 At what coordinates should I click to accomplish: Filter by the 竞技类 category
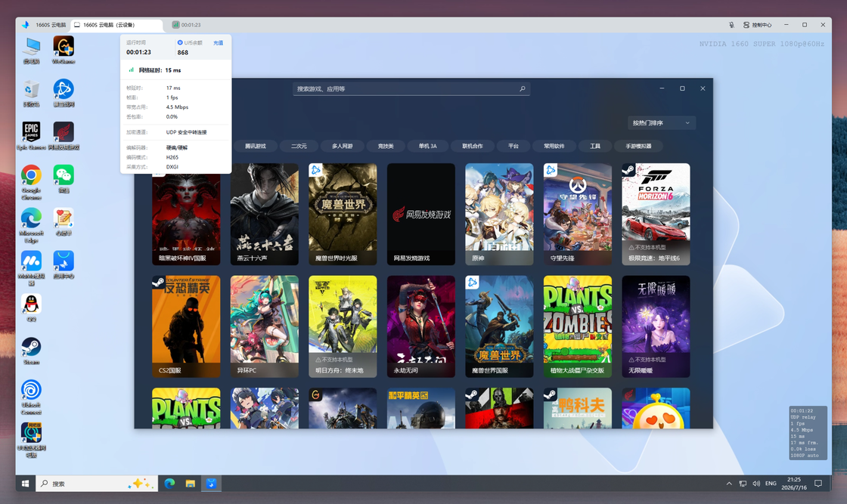click(386, 147)
